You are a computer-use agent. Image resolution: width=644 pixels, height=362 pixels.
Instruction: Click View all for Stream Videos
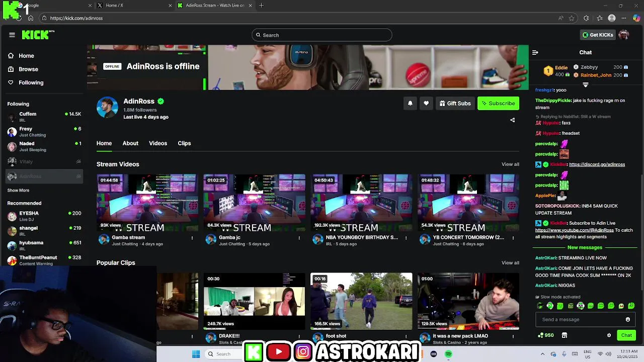click(x=510, y=164)
